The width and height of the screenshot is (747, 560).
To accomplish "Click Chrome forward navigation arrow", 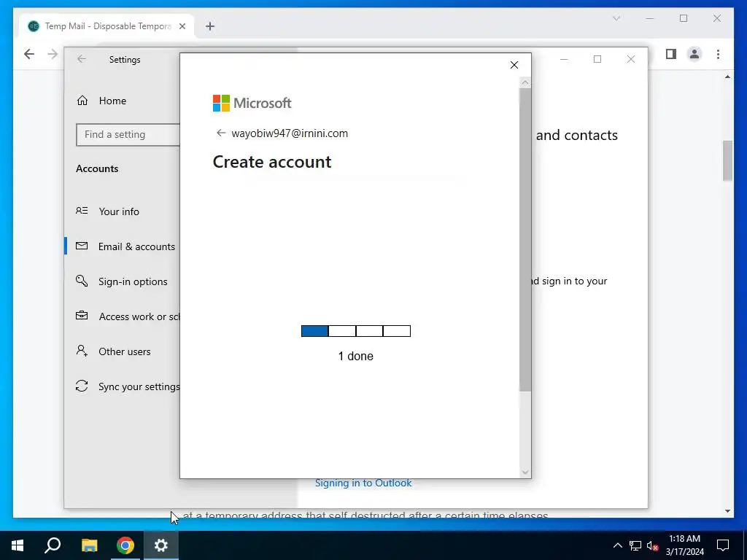I will coord(53,54).
